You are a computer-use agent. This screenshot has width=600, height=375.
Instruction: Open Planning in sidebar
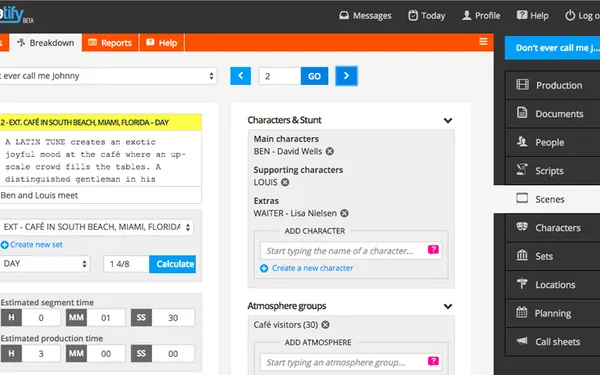(553, 313)
